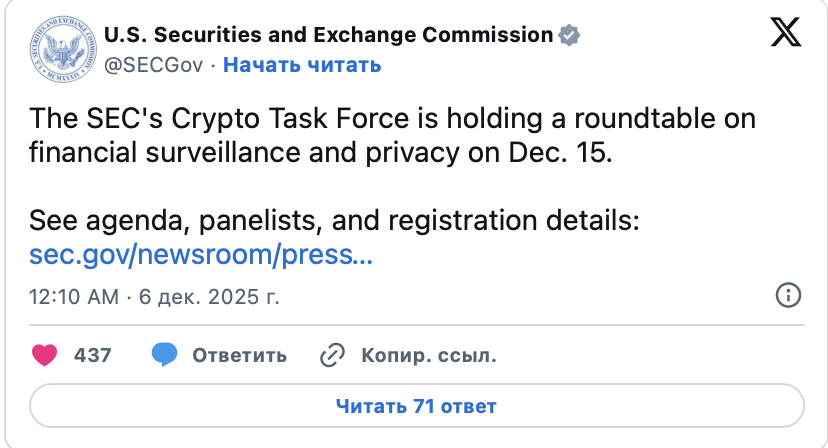
Task: Click the reply speech bubble icon
Action: pos(164,354)
